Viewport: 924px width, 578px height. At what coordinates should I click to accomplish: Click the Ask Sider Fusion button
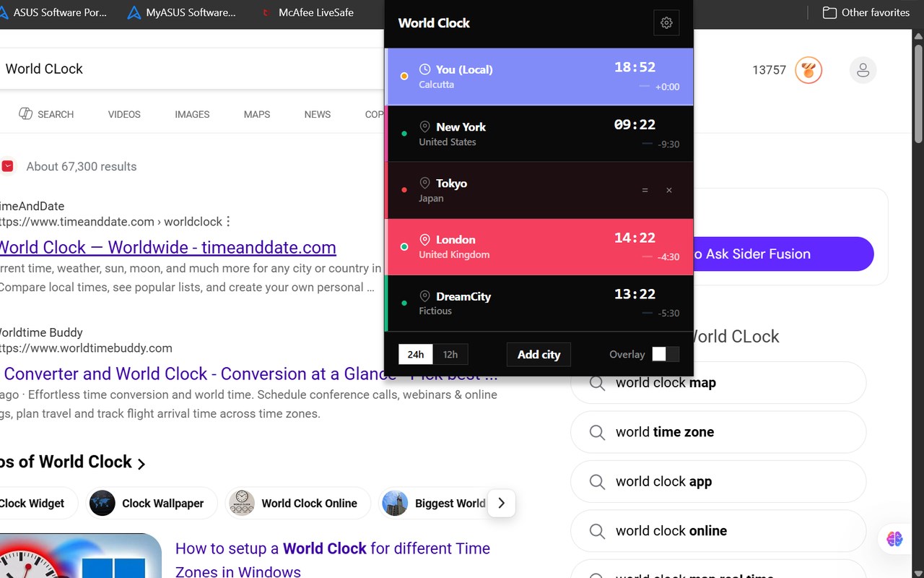[783, 254]
